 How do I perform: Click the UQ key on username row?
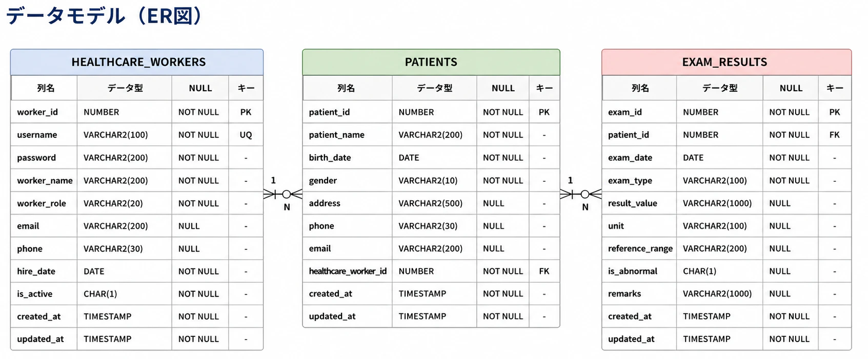[246, 135]
